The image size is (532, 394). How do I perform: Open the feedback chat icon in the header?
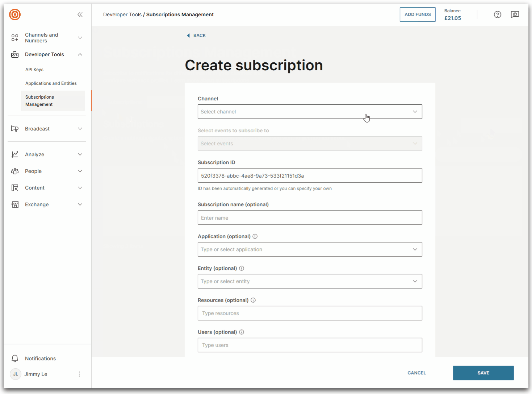tap(515, 14)
